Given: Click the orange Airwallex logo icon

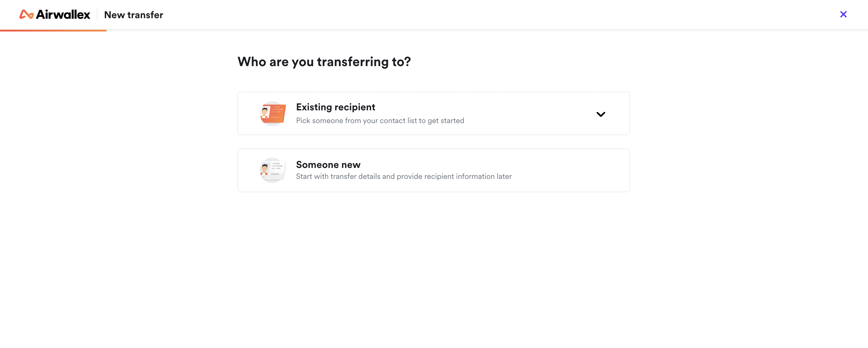Looking at the screenshot, I should tap(26, 15).
